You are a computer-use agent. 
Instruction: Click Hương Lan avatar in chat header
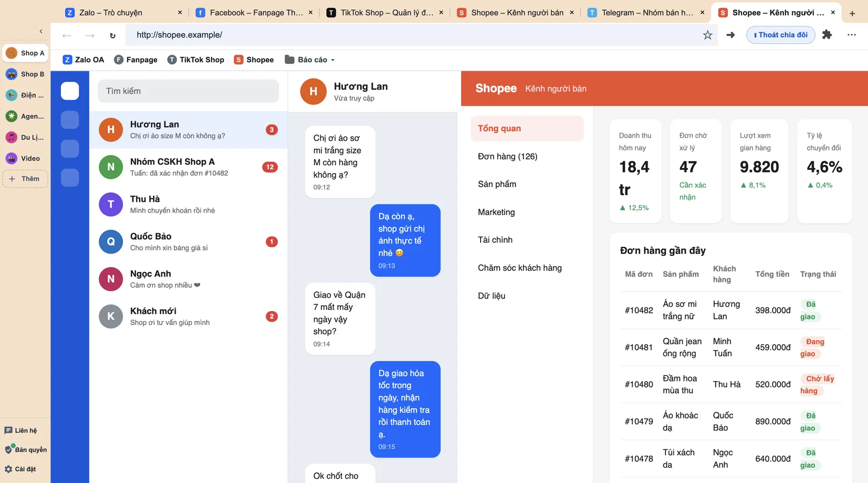click(313, 92)
